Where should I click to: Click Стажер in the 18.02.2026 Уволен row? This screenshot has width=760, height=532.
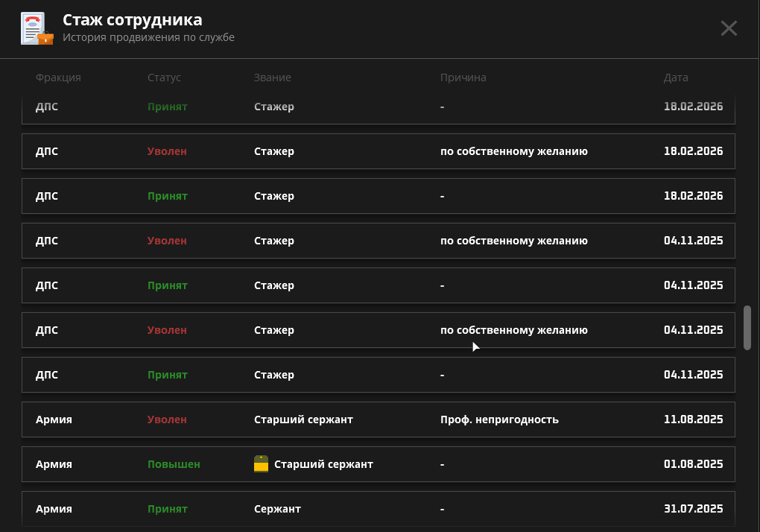tap(274, 151)
